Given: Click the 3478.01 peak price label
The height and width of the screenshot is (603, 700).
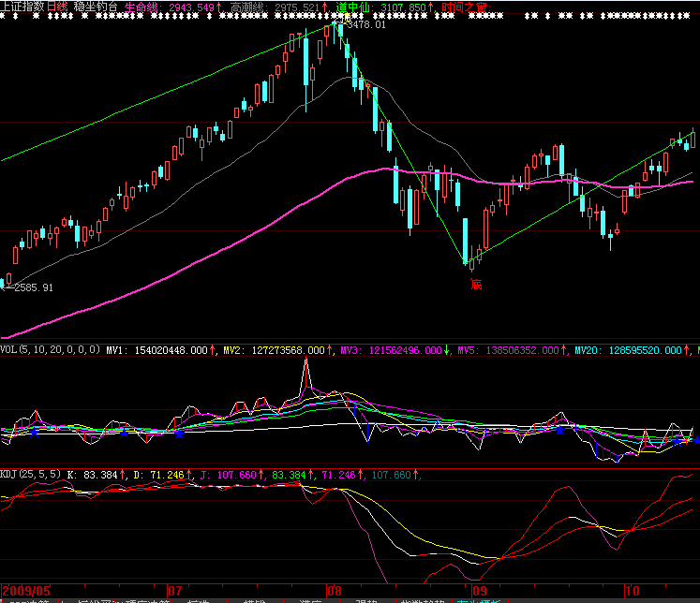Looking at the screenshot, I should 366,24.
